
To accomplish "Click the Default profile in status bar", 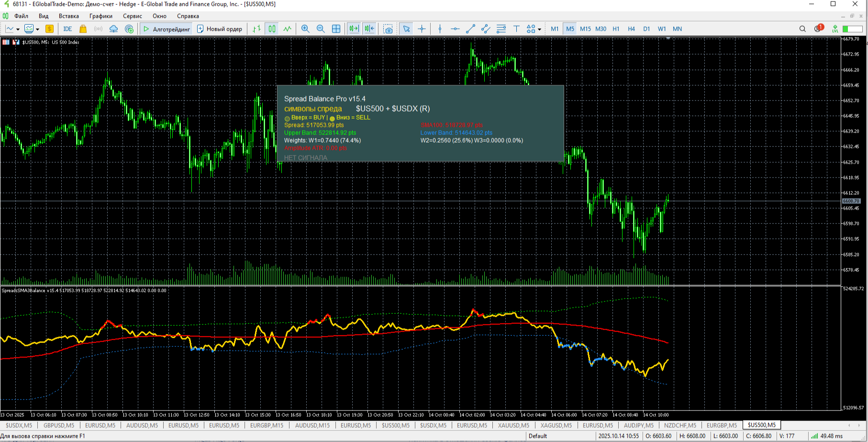I will pyautogui.click(x=538, y=436).
